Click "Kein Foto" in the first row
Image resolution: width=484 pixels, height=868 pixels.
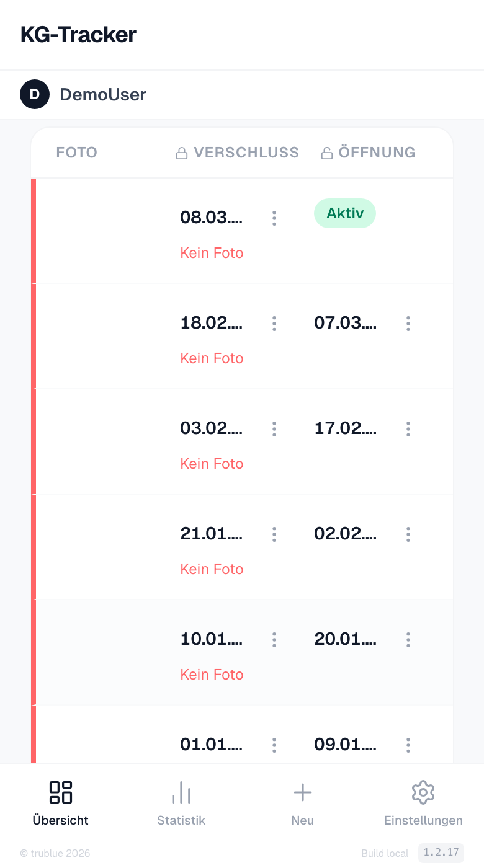(x=212, y=253)
